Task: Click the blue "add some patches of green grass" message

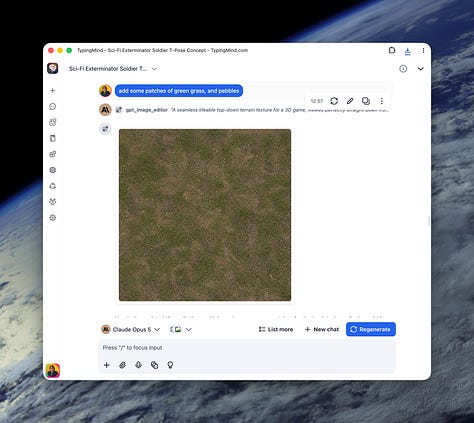Action: click(179, 91)
